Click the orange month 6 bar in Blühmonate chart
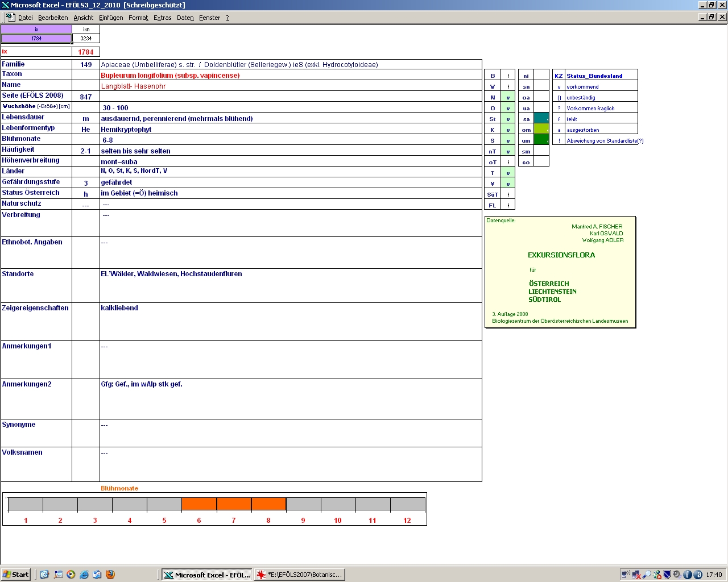 click(199, 504)
